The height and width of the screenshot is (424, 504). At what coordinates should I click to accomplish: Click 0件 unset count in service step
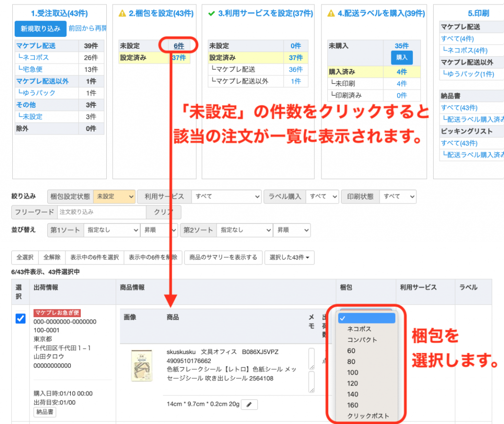click(296, 46)
